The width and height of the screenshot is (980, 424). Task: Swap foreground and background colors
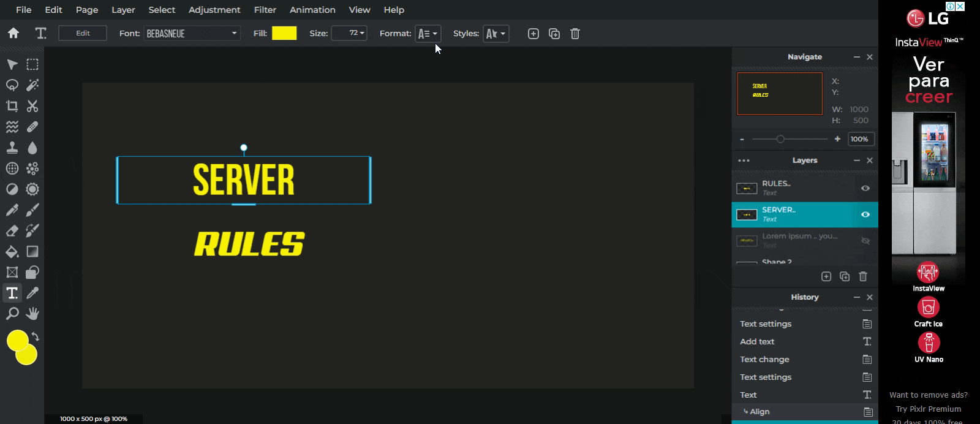tap(36, 337)
